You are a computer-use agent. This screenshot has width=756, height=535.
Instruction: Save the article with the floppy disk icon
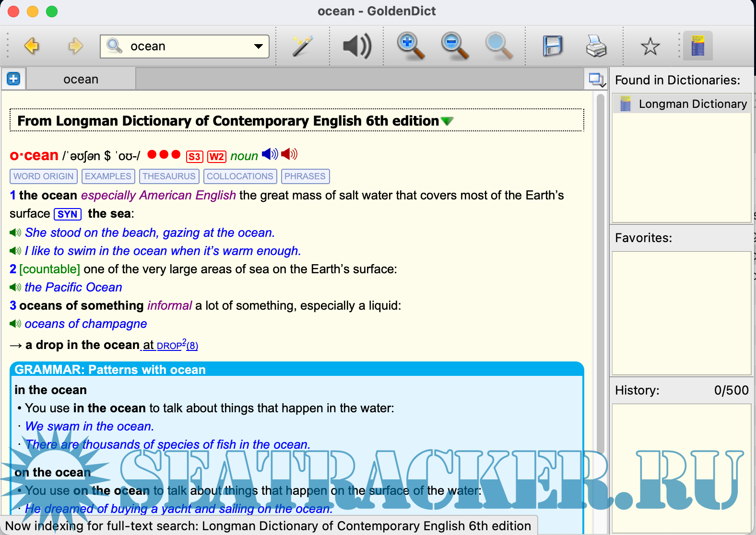click(552, 46)
